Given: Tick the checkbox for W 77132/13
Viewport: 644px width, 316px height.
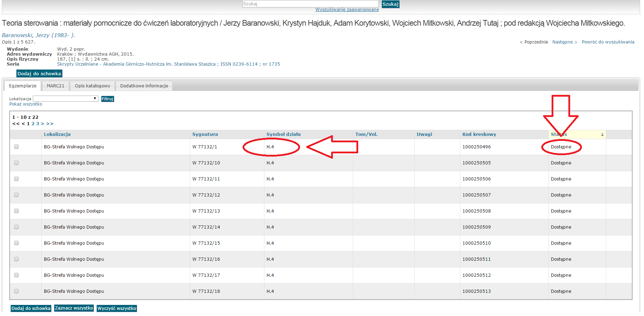Looking at the screenshot, I should pos(16,211).
